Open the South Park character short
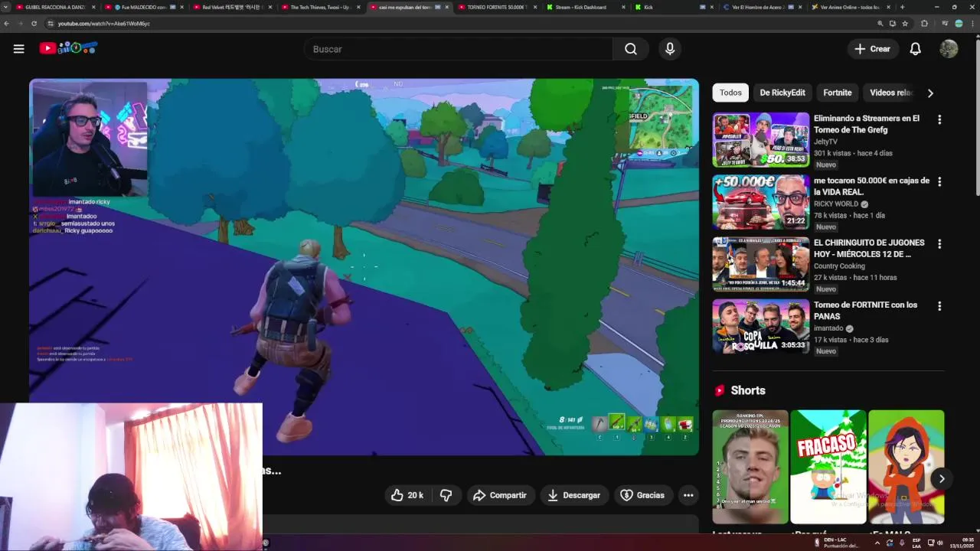This screenshot has width=980, height=551. click(x=906, y=467)
